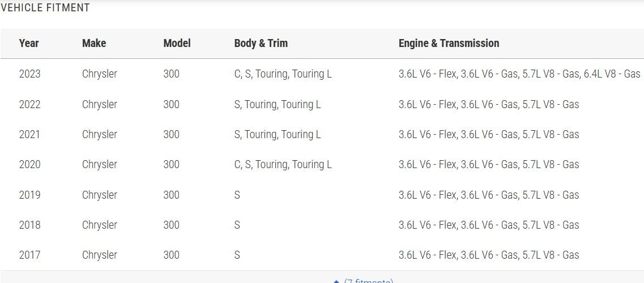Click the Engine & Transmission header

pos(449,43)
